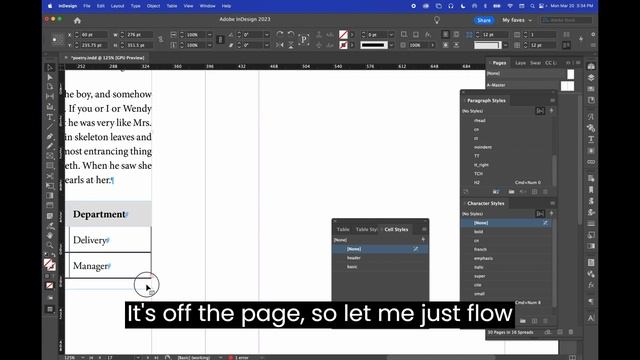Screen dimensions: 640x360
Task: Click the reference point locator grid
Action: click(x=57, y=40)
